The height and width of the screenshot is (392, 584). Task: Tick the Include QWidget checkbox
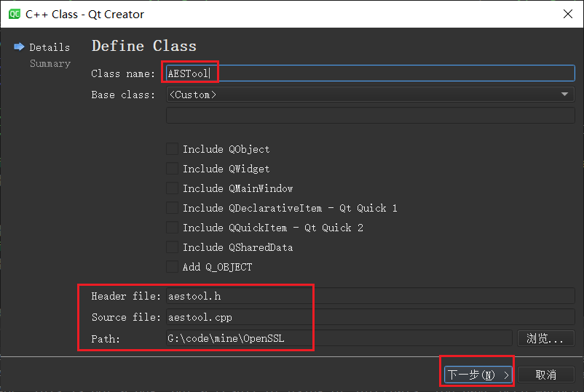click(x=172, y=169)
